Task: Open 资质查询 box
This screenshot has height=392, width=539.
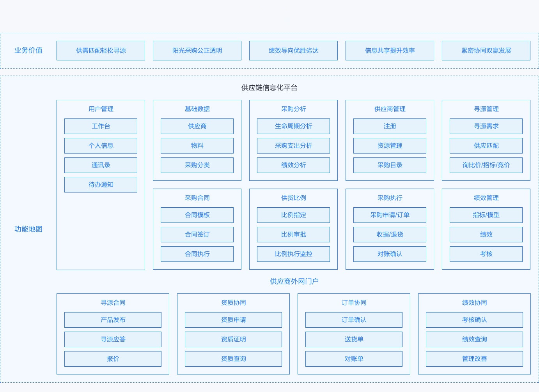Action: click(x=233, y=359)
